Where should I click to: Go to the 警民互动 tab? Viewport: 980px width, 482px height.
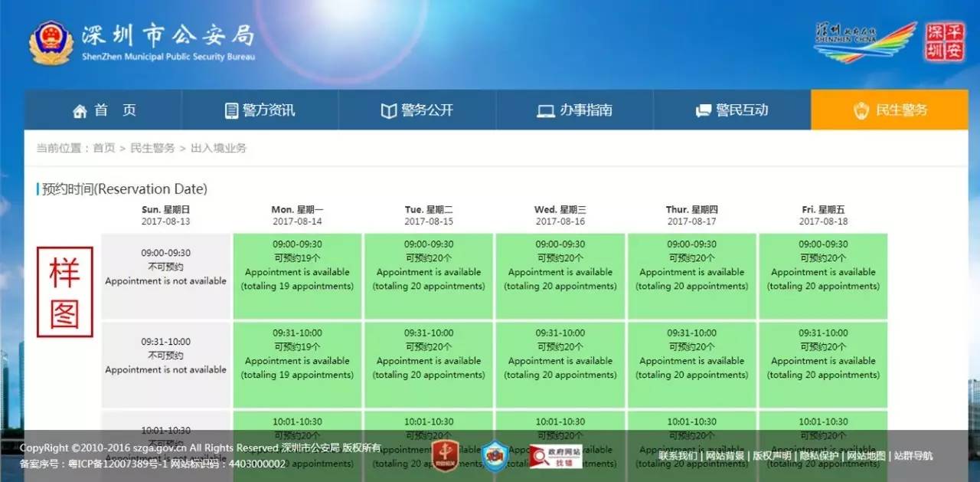(x=731, y=110)
